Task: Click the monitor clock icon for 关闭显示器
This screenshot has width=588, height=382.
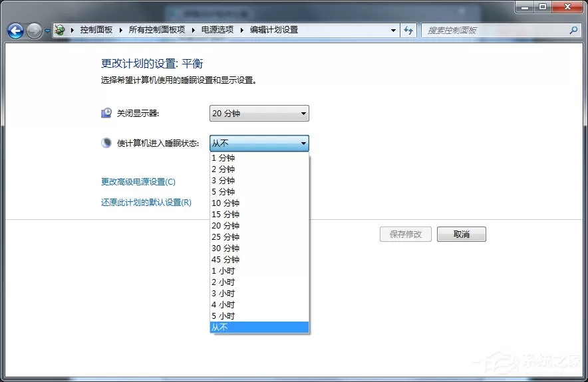Action: (x=106, y=113)
